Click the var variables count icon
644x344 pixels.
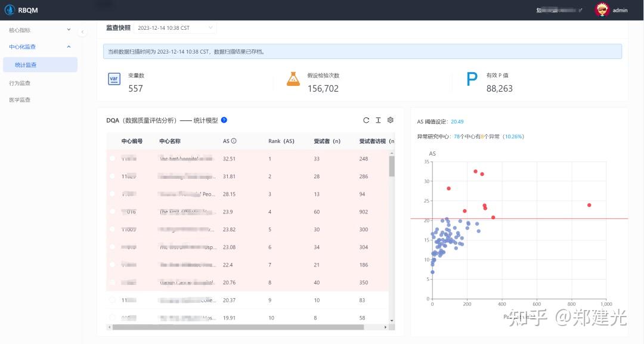pyautogui.click(x=114, y=79)
